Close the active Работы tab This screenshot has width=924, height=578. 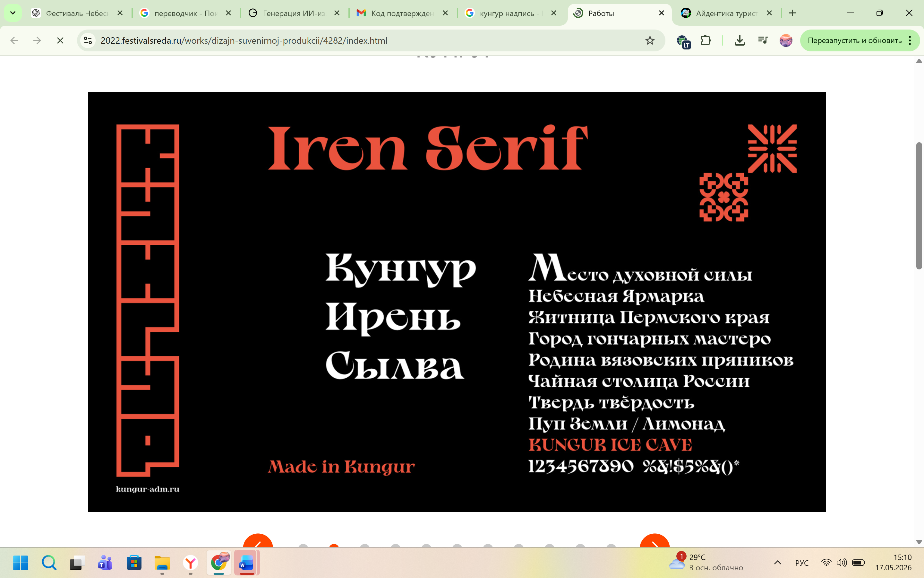tap(662, 13)
